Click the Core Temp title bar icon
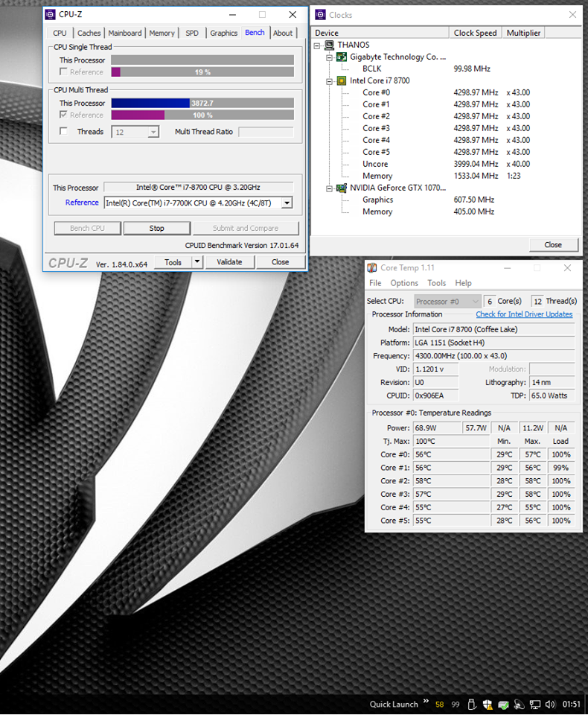Image resolution: width=588 pixels, height=715 pixels. 372,268
